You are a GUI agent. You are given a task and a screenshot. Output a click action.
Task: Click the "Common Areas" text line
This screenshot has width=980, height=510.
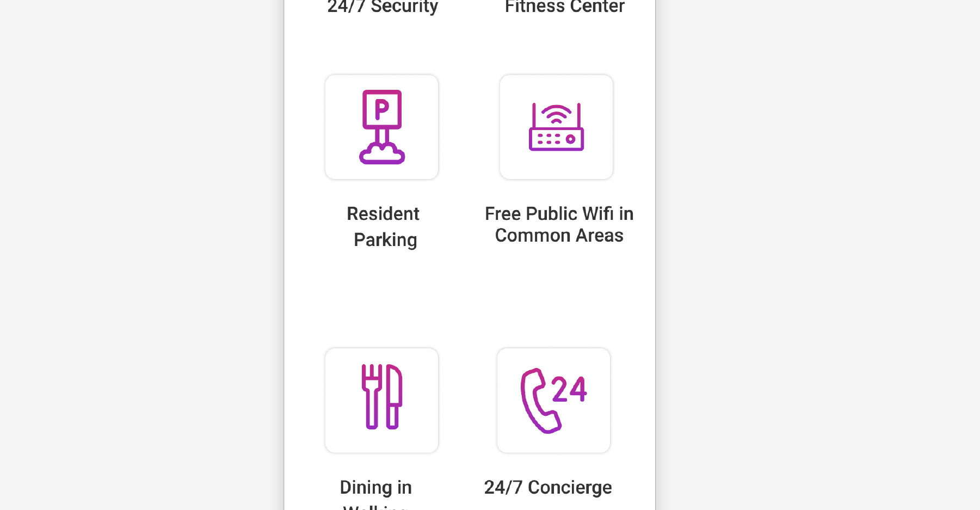pos(559,236)
